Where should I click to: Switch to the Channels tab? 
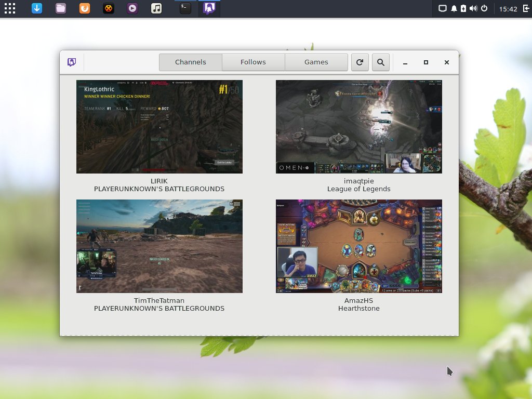click(190, 62)
